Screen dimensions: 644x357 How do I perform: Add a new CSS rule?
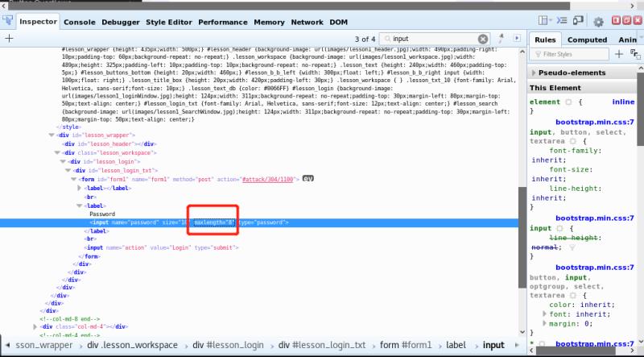pyautogui.click(x=618, y=54)
